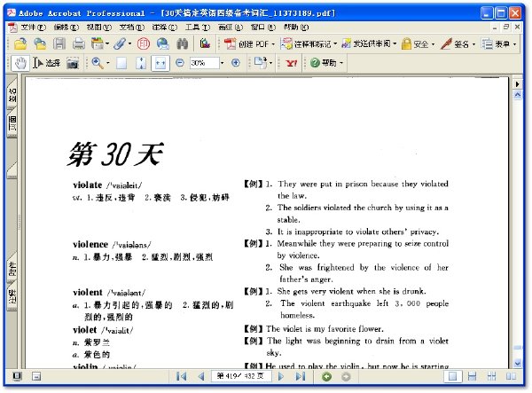Switch to Fit Page view
The height and width of the screenshot is (393, 532).
click(x=141, y=63)
